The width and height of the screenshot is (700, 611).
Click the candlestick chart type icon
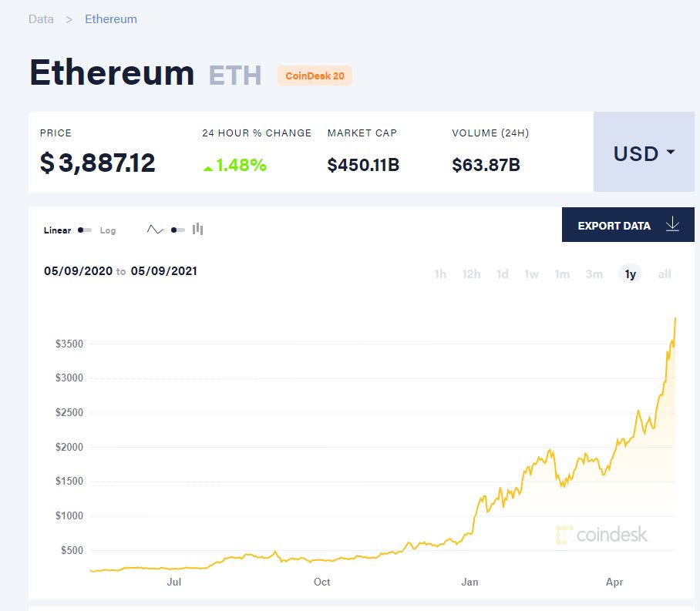coord(198,229)
